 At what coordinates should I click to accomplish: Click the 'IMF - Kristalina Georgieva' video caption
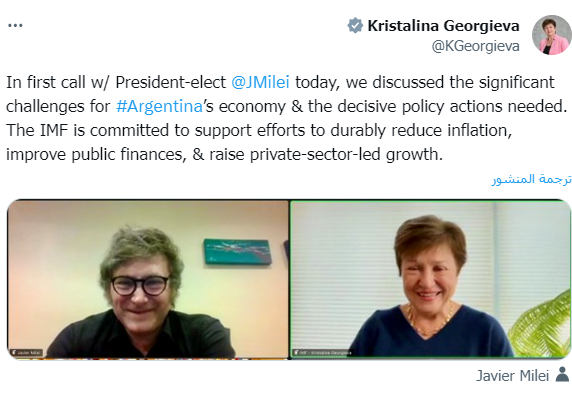[322, 353]
